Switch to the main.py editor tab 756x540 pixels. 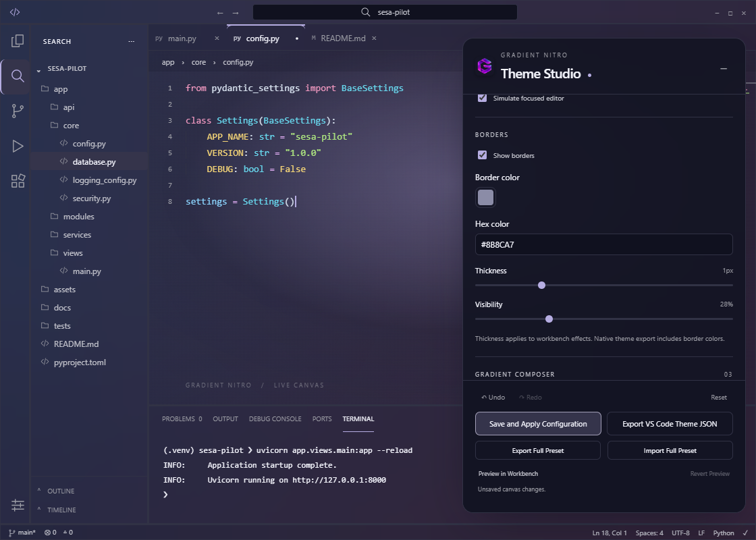(x=182, y=38)
